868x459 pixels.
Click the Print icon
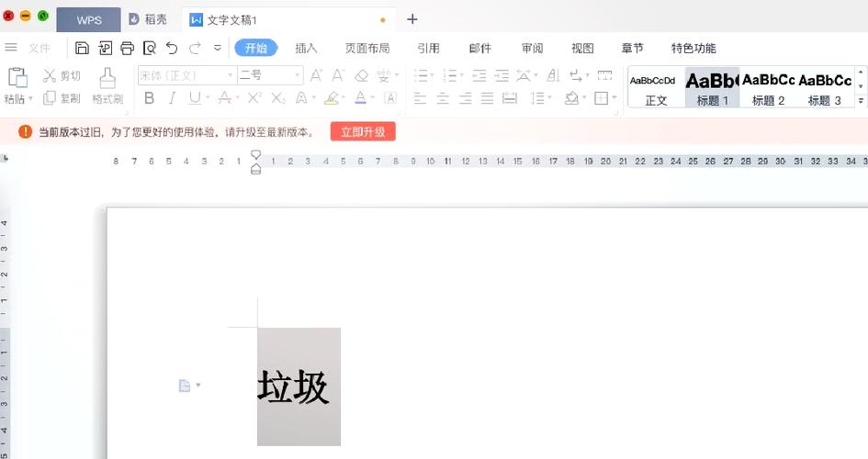click(x=128, y=48)
